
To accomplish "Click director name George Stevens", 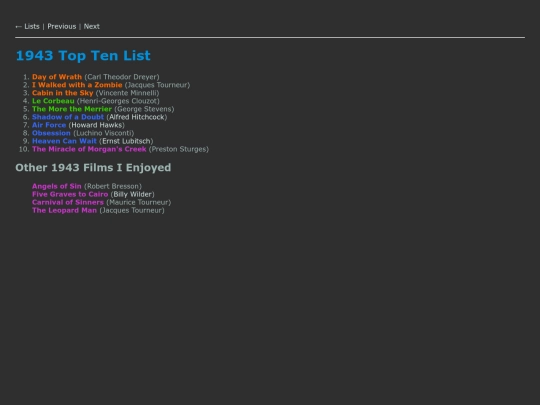I will tap(144, 109).
